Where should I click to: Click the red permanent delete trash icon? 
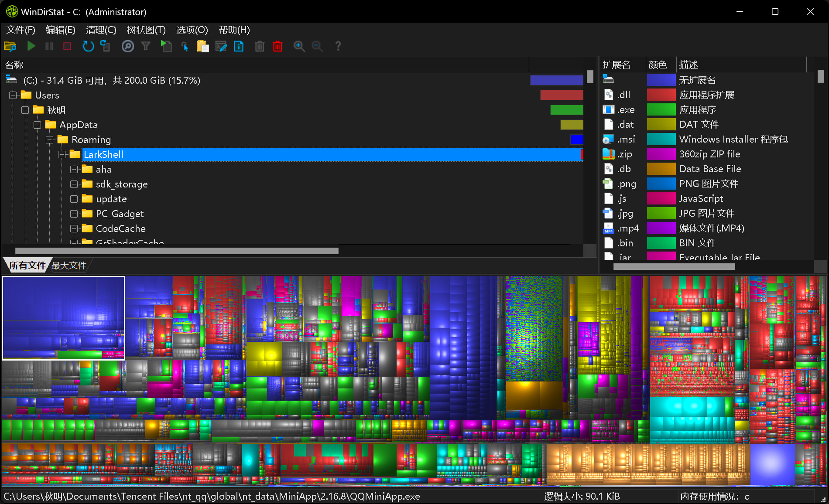click(x=277, y=46)
